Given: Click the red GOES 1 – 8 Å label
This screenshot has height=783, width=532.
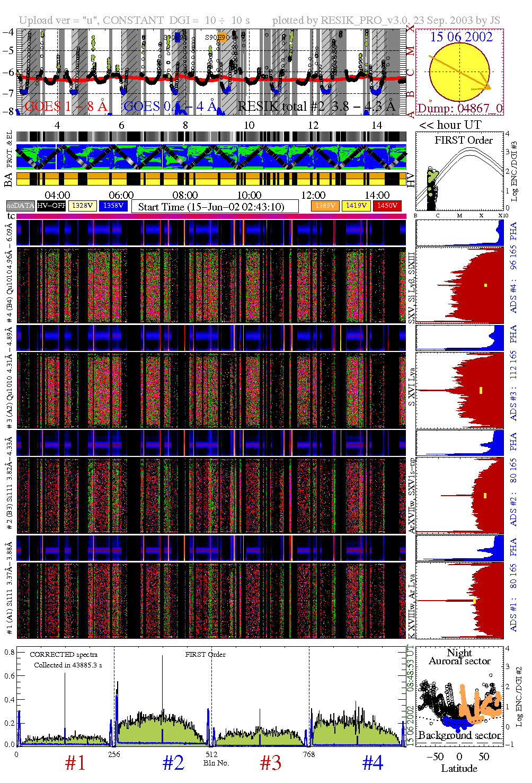Looking at the screenshot, I should (66, 106).
